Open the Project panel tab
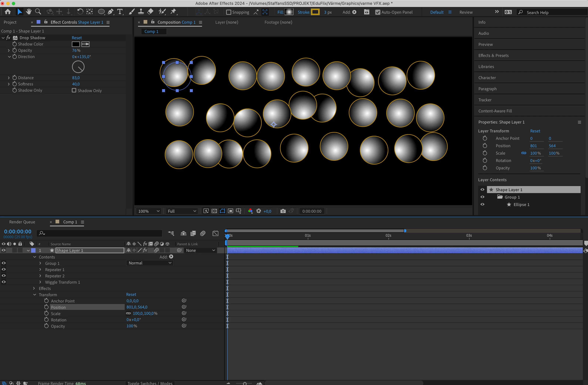 (10, 22)
